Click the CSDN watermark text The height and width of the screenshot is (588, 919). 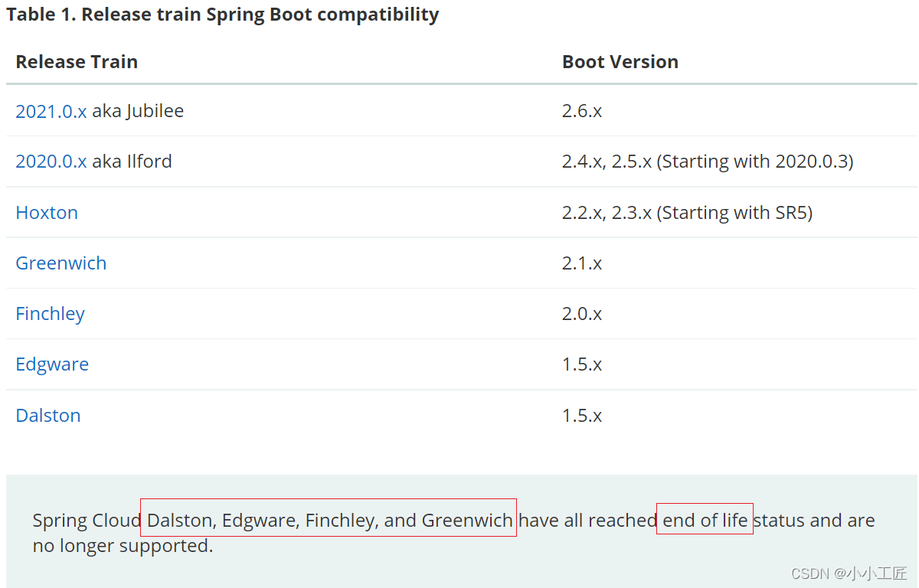(x=849, y=573)
